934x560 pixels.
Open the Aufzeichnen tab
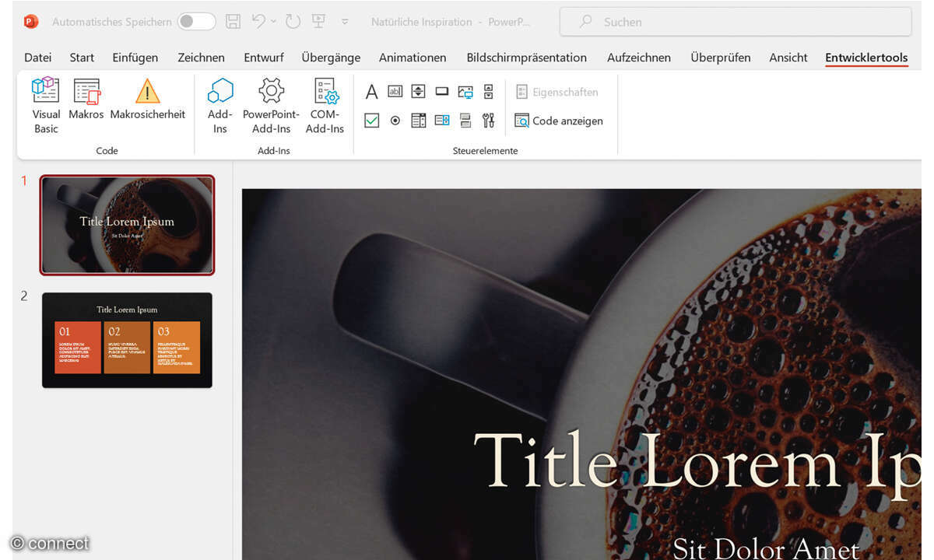tap(639, 58)
